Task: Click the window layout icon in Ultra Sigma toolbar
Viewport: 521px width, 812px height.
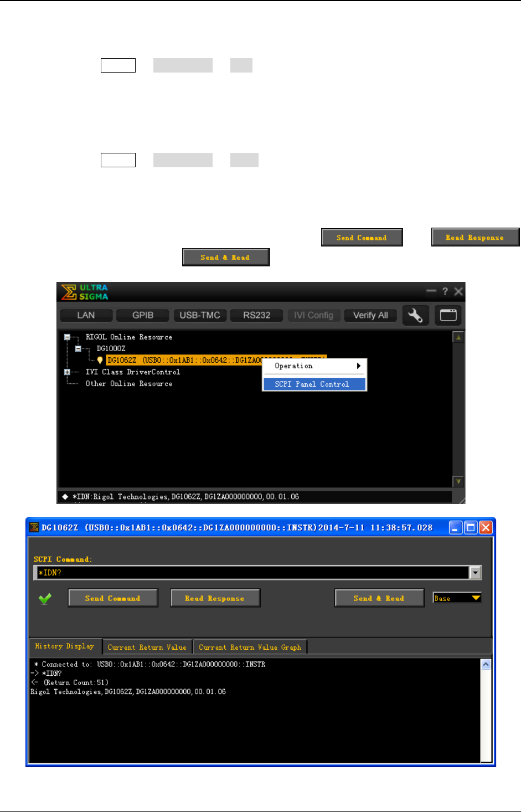Action: pyautogui.click(x=448, y=315)
